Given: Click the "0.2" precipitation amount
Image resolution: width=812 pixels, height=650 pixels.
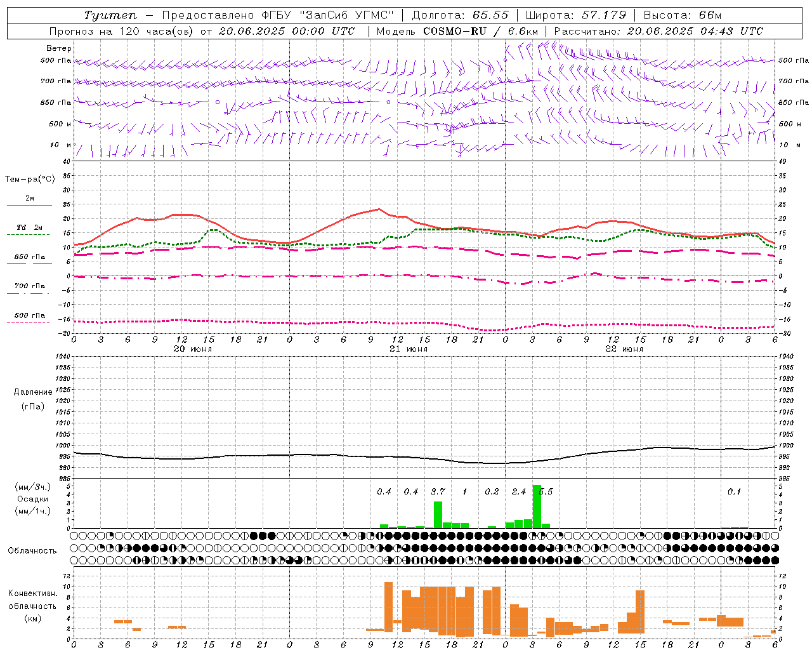Looking at the screenshot, I should (492, 491).
